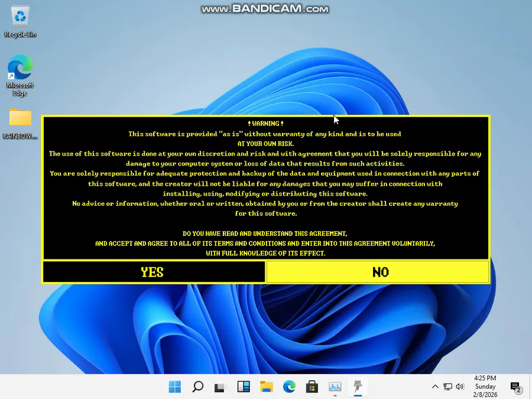Click the WARNING heading in the dialog
This screenshot has height=399, width=532.
pos(265,124)
